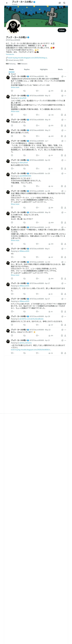Switch to the Replies tab
Viewport: 72px width, 644px height.
click(x=27, y=70)
